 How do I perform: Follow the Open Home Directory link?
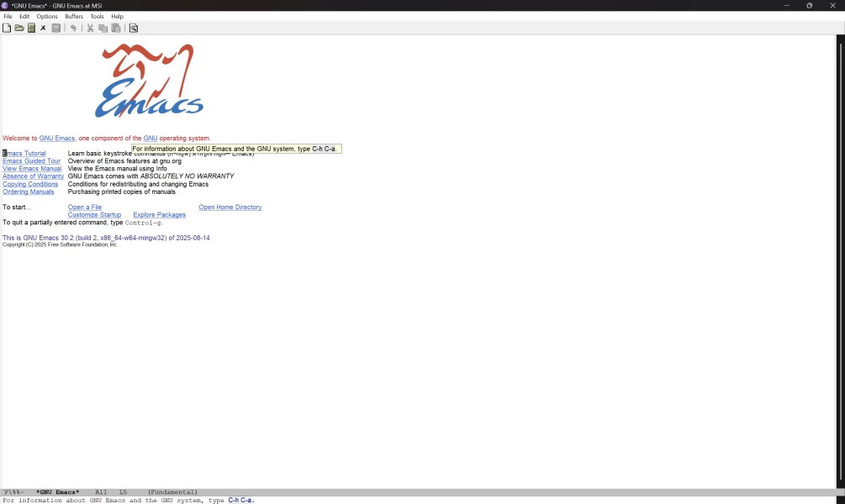(x=230, y=207)
